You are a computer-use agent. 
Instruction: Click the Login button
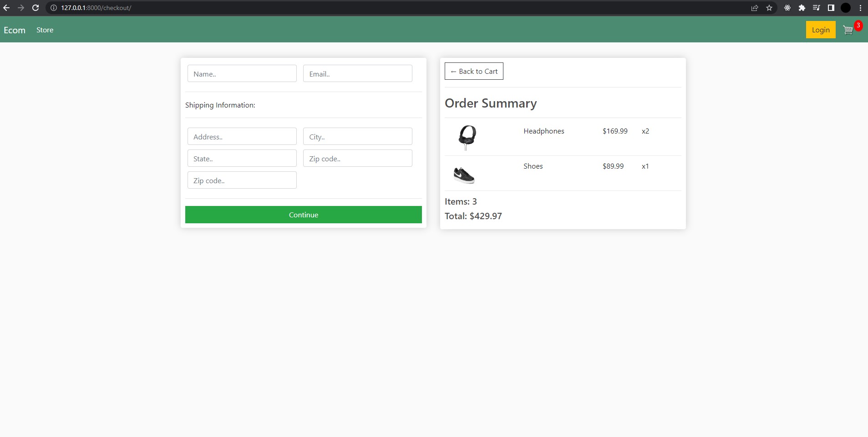(820, 30)
